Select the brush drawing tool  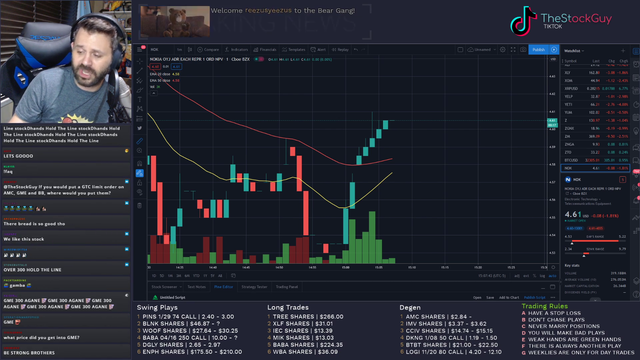click(x=140, y=90)
